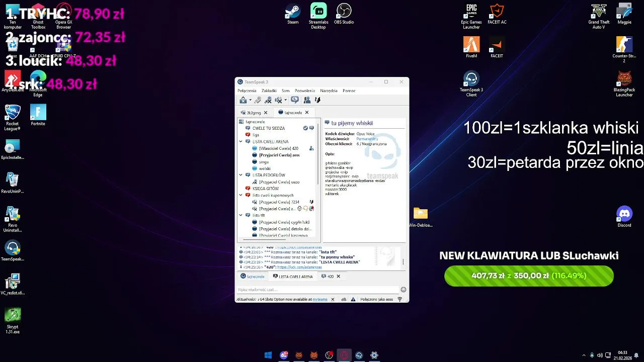Dismiss the news ticker with X

click(x=333, y=299)
